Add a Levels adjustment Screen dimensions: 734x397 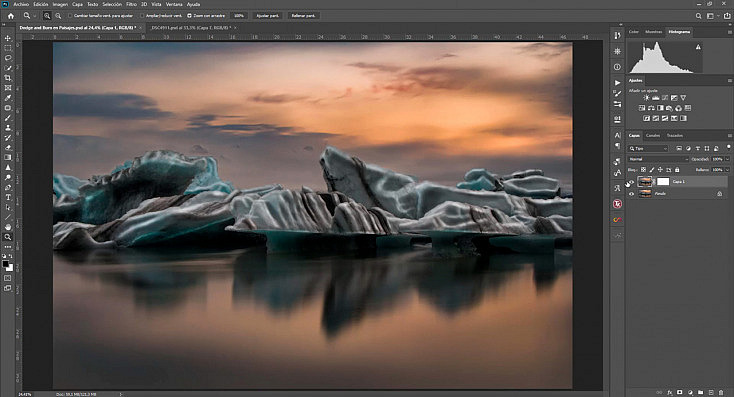(655, 98)
